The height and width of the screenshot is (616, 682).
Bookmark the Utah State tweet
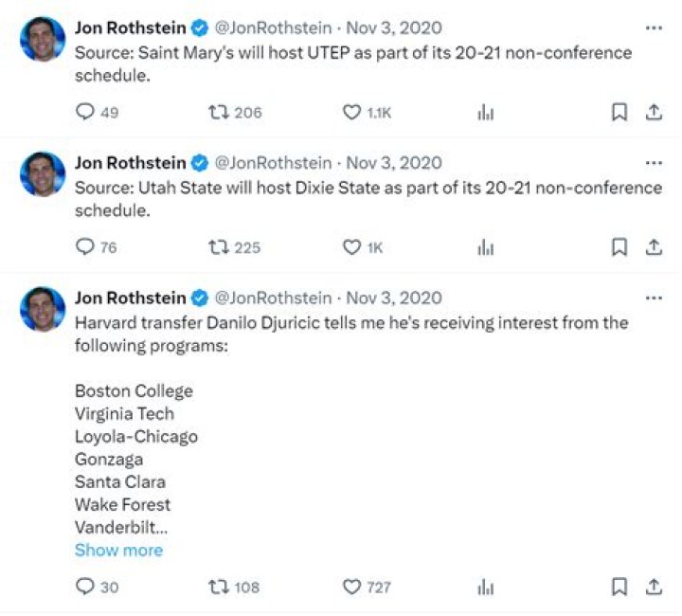[619, 247]
